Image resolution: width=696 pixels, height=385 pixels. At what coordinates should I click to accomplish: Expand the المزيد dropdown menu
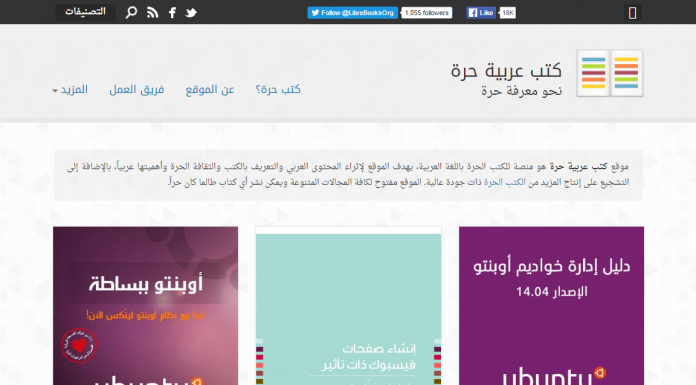(x=70, y=90)
